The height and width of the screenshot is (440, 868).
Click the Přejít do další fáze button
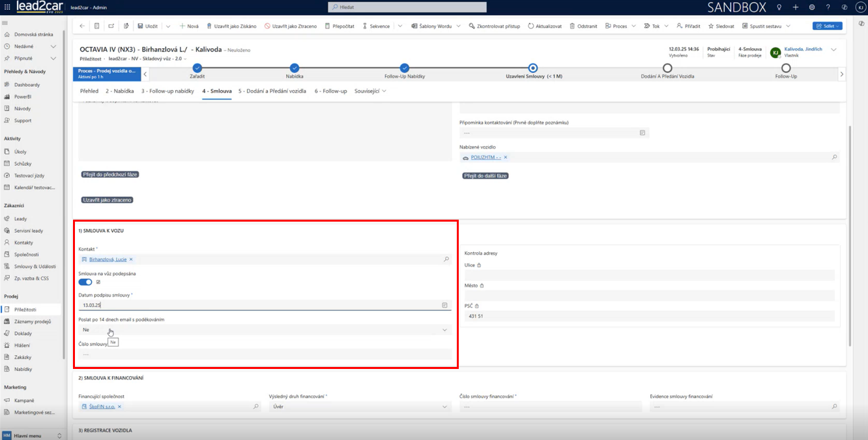coord(485,176)
